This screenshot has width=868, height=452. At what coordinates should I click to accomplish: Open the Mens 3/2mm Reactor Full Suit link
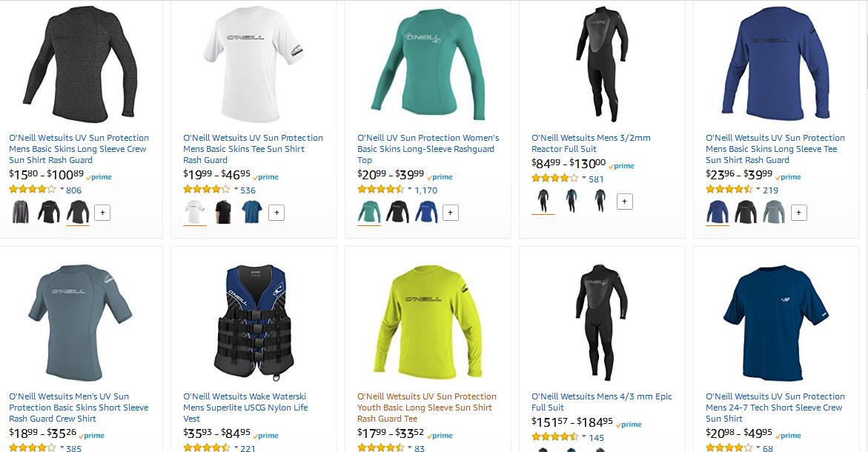click(x=591, y=143)
